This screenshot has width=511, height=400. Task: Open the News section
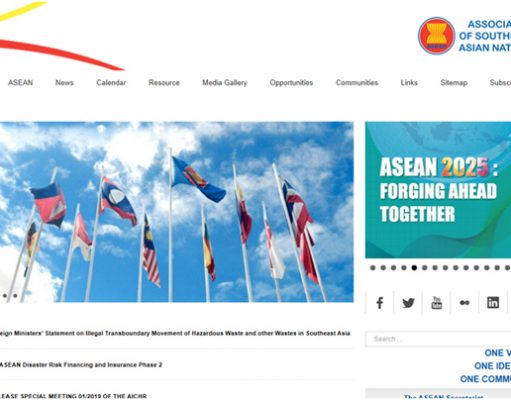64,83
